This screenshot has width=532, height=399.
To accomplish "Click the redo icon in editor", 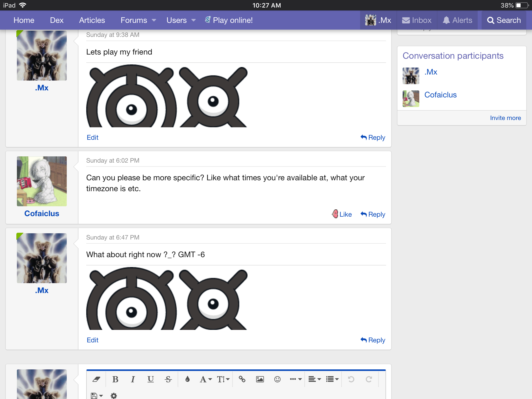I will tap(369, 379).
